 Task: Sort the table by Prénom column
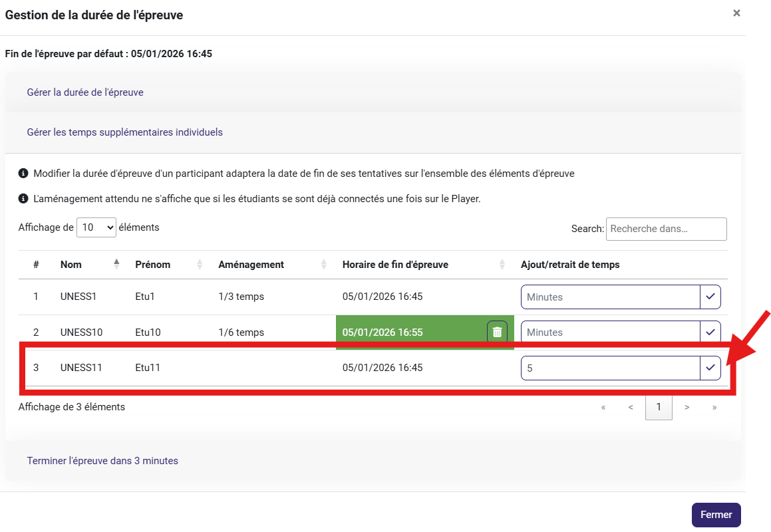tap(152, 265)
